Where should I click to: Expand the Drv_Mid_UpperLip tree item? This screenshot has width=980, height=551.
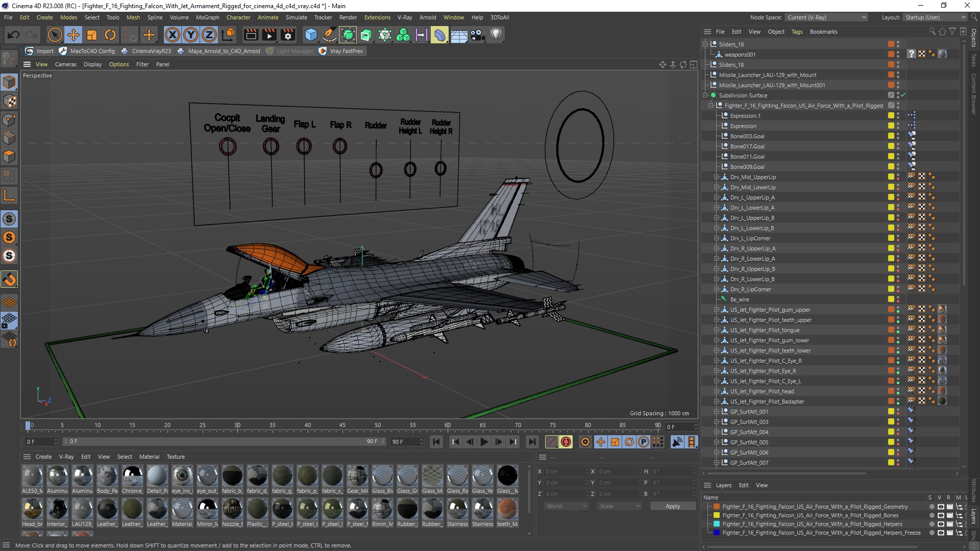(717, 177)
